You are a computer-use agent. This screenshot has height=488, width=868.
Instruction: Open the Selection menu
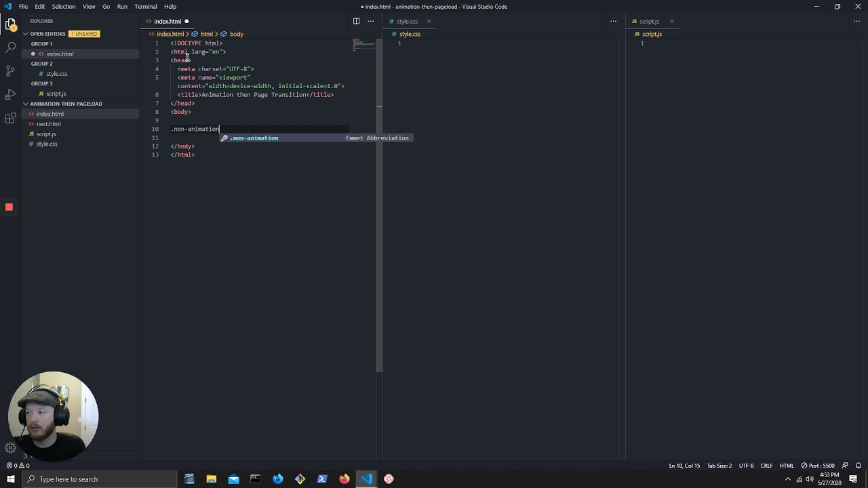click(64, 7)
